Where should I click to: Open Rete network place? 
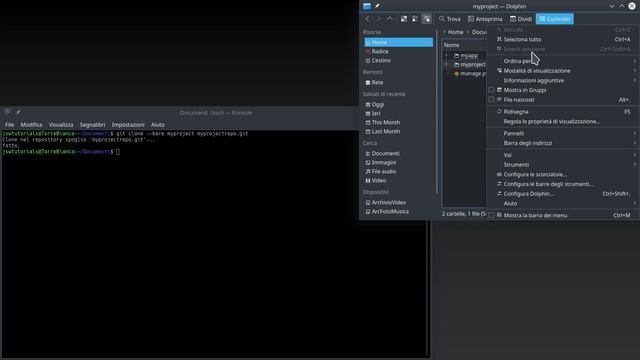pyautogui.click(x=398, y=82)
